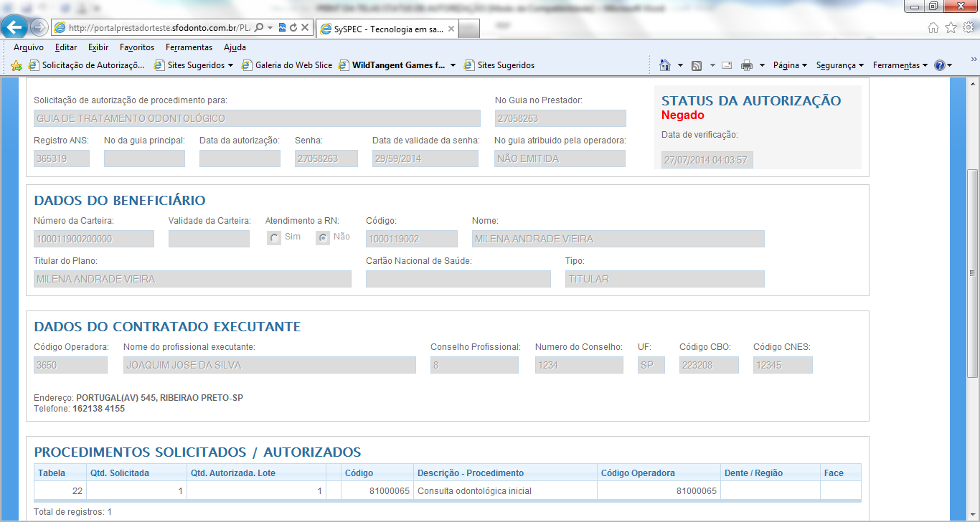Click the Registro ANS field 365319
The image size is (980, 522).
[62, 158]
